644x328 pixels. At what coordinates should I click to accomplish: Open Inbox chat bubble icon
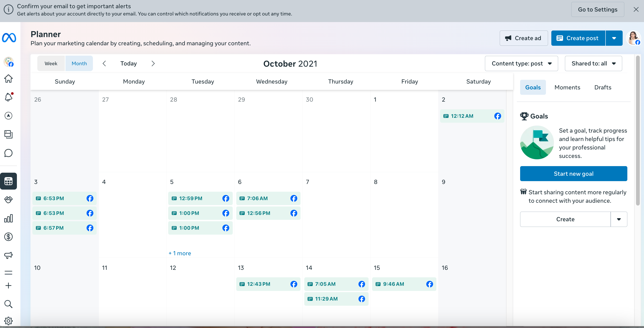(x=8, y=153)
